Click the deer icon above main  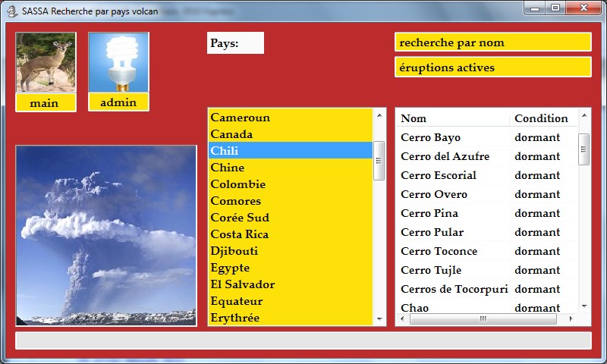(x=46, y=63)
